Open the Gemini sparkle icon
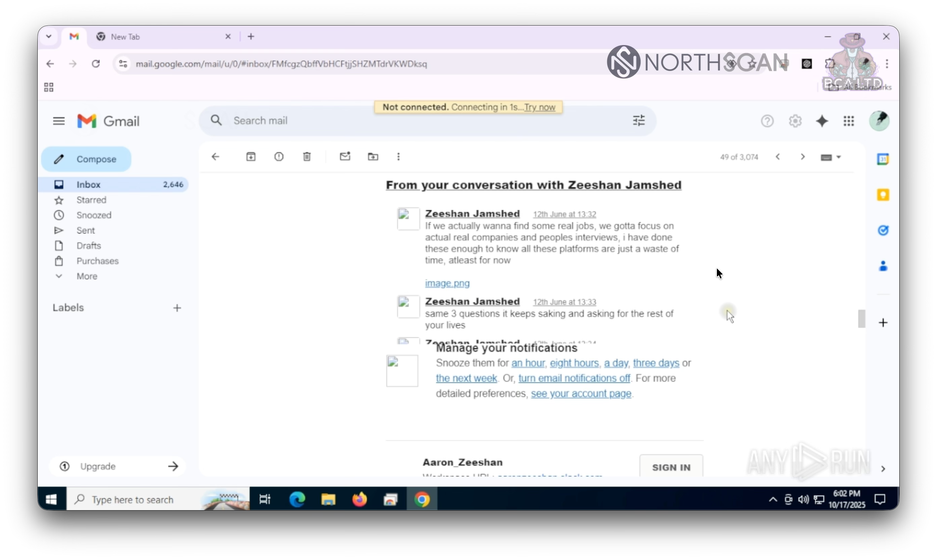This screenshot has height=560, width=937. click(822, 121)
